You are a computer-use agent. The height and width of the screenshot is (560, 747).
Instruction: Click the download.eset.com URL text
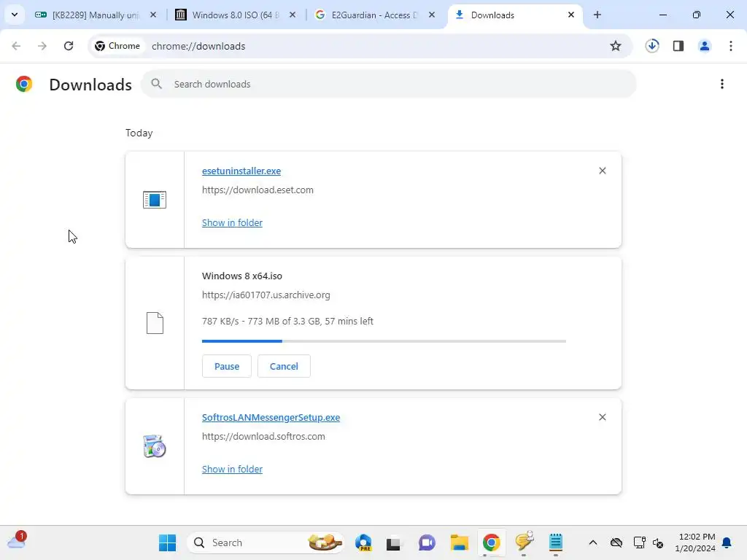pyautogui.click(x=258, y=190)
